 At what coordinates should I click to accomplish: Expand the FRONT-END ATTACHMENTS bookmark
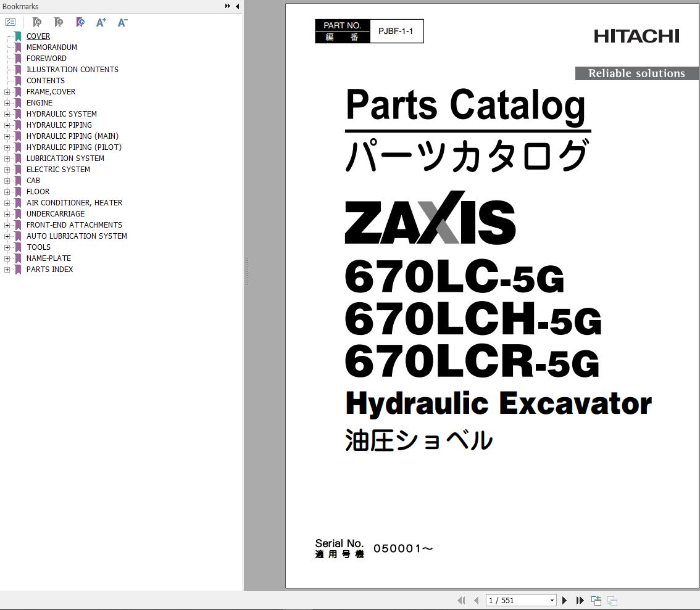pyautogui.click(x=7, y=226)
